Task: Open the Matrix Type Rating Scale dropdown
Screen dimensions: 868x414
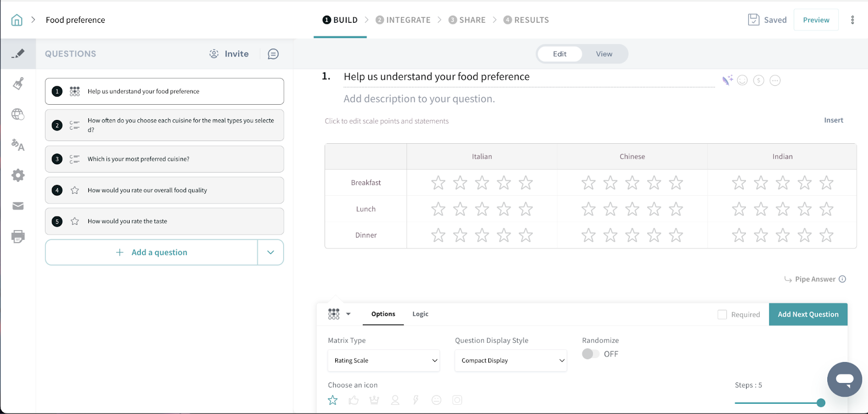Action: [x=384, y=361]
